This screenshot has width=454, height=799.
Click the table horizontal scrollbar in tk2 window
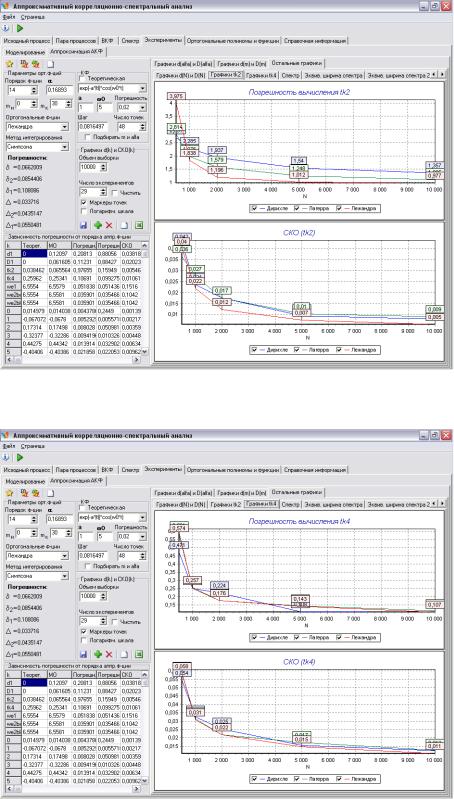(73, 360)
